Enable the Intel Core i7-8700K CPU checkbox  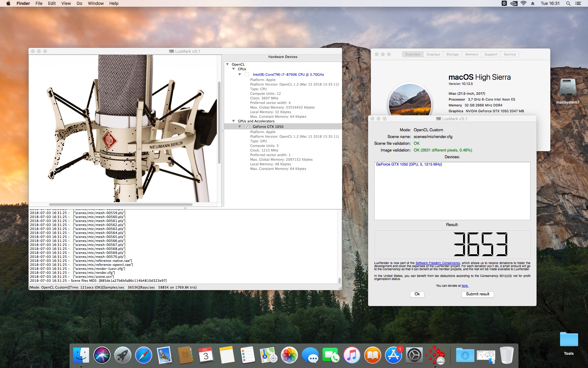tap(247, 75)
